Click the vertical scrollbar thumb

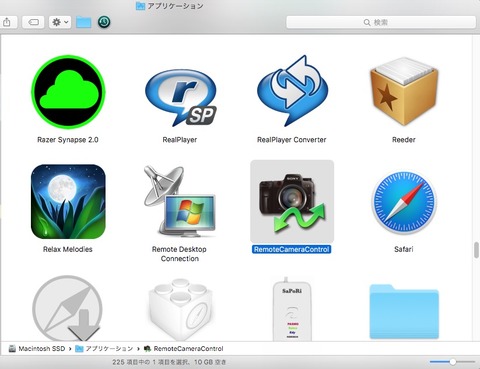point(476,250)
